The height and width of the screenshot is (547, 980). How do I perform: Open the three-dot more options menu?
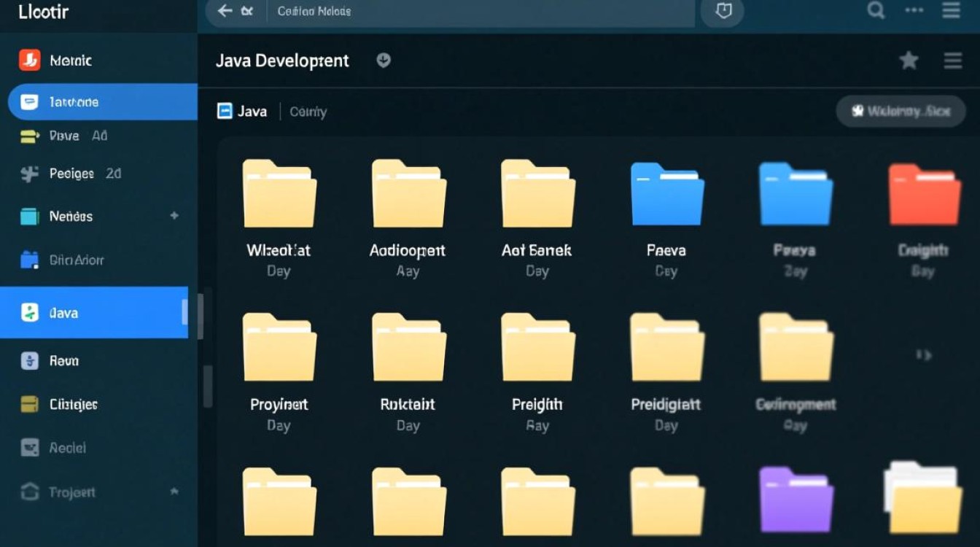914,10
